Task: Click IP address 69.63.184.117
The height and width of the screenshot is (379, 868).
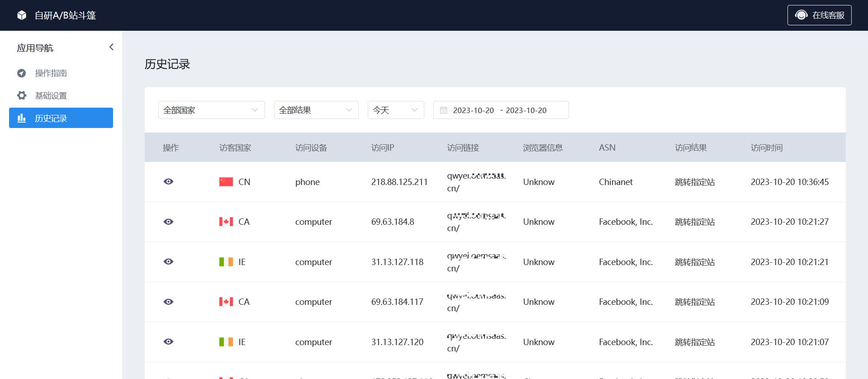Action: click(x=397, y=302)
